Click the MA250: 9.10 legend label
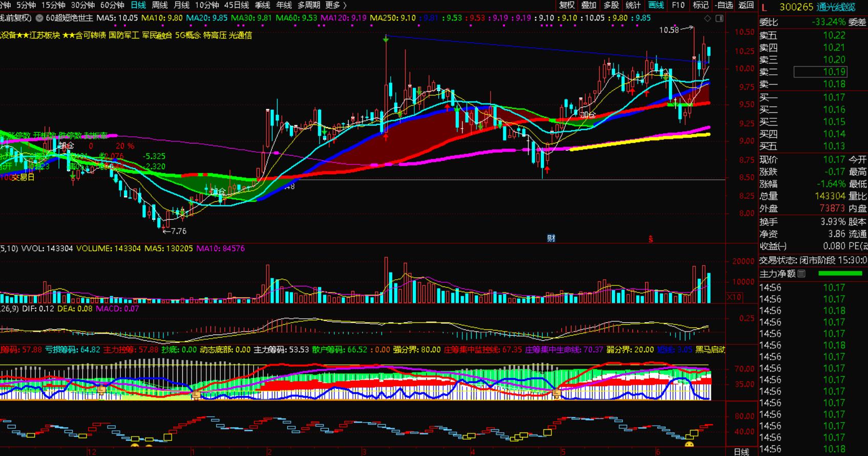The height and width of the screenshot is (456, 868). (x=393, y=18)
